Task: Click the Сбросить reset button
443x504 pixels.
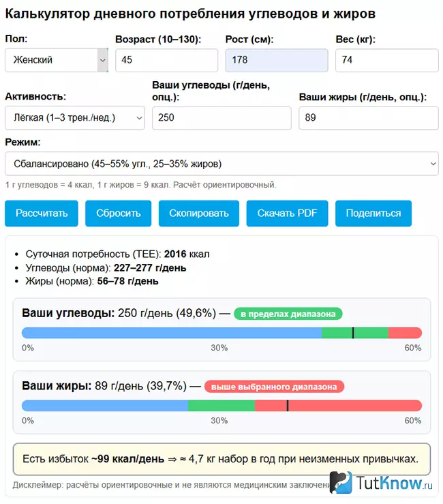Action: [x=118, y=213]
